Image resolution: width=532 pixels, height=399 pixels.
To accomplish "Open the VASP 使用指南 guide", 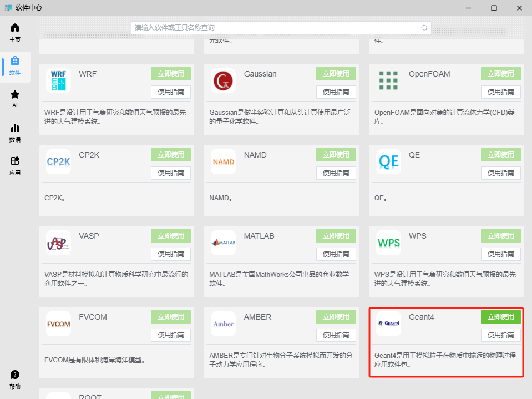I will click(171, 254).
